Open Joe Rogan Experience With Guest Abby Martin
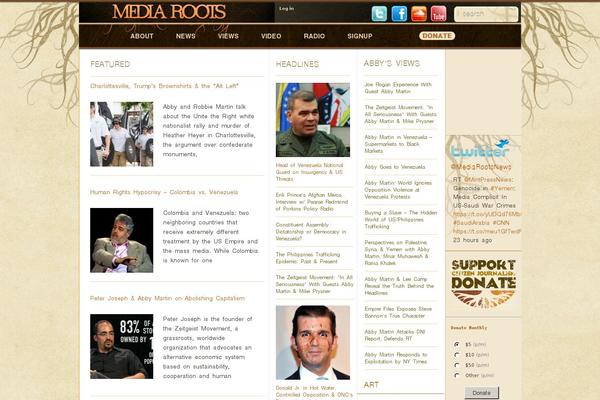Viewport: 600px width, 400px height. click(398, 88)
